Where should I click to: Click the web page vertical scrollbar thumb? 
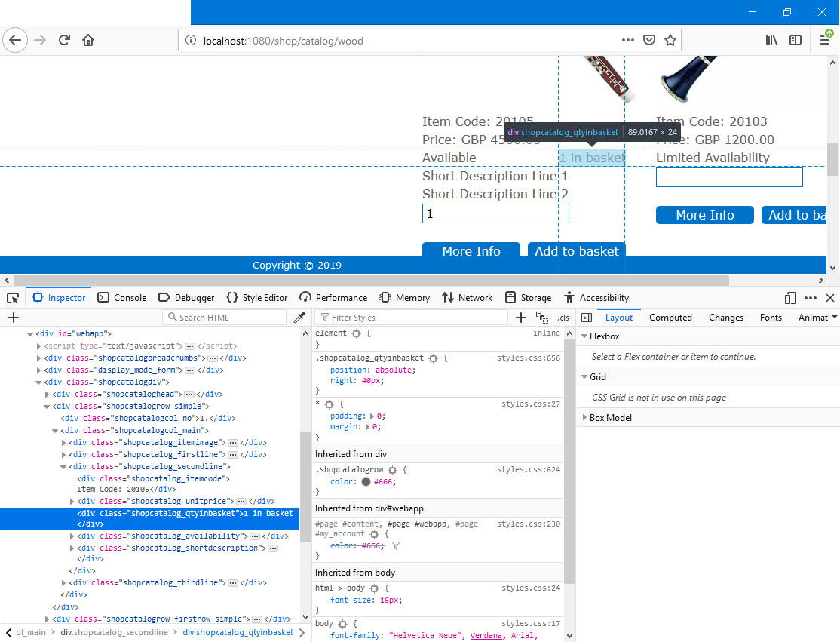(x=832, y=159)
